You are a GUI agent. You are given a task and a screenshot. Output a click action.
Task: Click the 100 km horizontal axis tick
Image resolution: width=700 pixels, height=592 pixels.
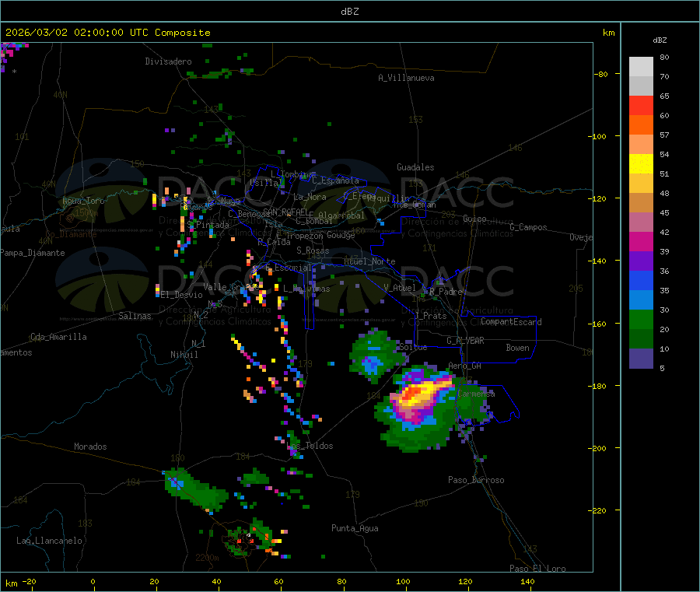pyautogui.click(x=403, y=581)
